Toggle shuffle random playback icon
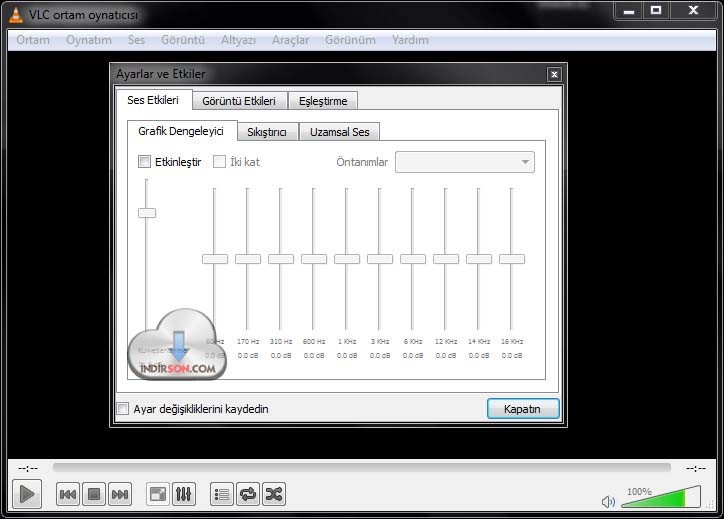 [274, 494]
